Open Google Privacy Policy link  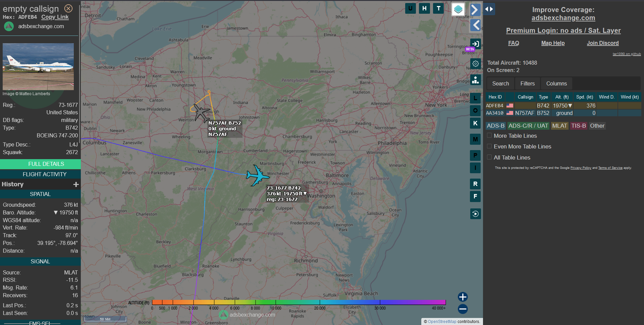click(x=581, y=168)
